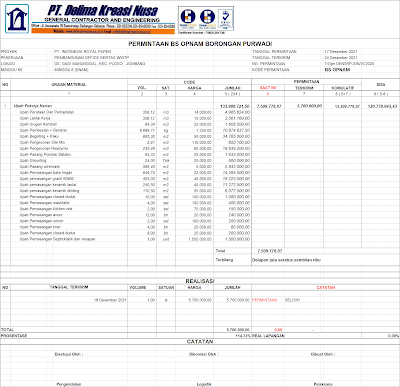Image resolution: width=400 pixels, height=387 pixels.
Task: Click the "REALISASI" section heading
Action: click(200, 281)
